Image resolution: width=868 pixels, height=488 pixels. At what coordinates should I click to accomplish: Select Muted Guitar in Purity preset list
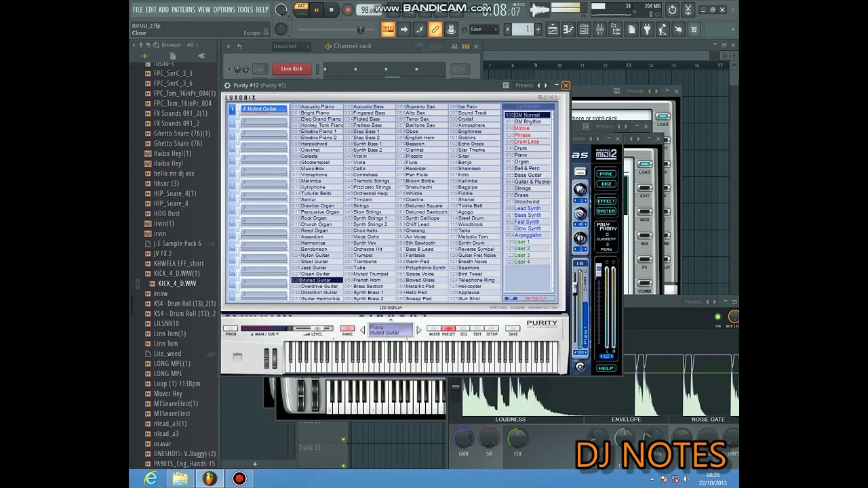pyautogui.click(x=317, y=280)
